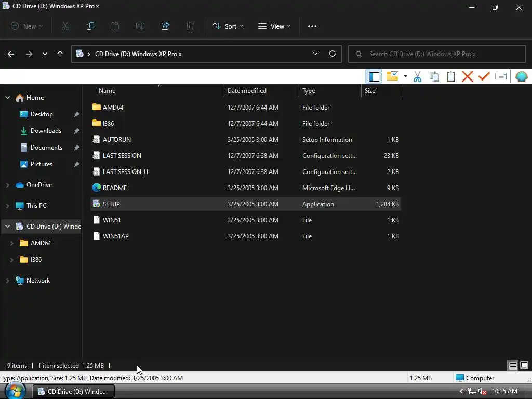This screenshot has width=532, height=399.
Task: Click the CD Drive taskbar button
Action: pos(74,392)
